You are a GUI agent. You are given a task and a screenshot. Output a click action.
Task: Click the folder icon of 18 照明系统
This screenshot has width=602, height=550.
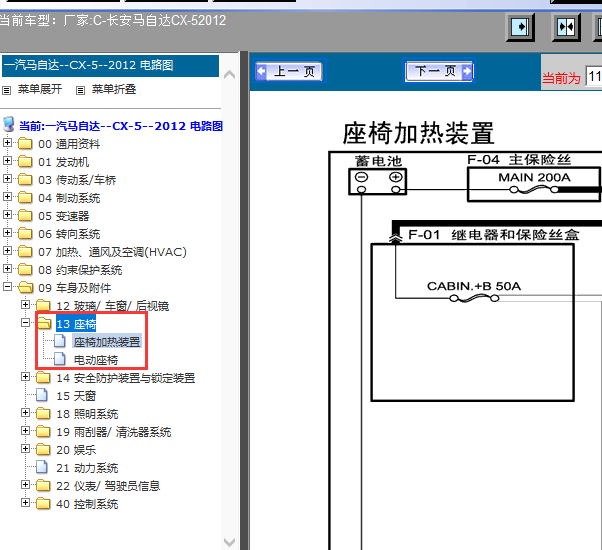tap(43, 413)
